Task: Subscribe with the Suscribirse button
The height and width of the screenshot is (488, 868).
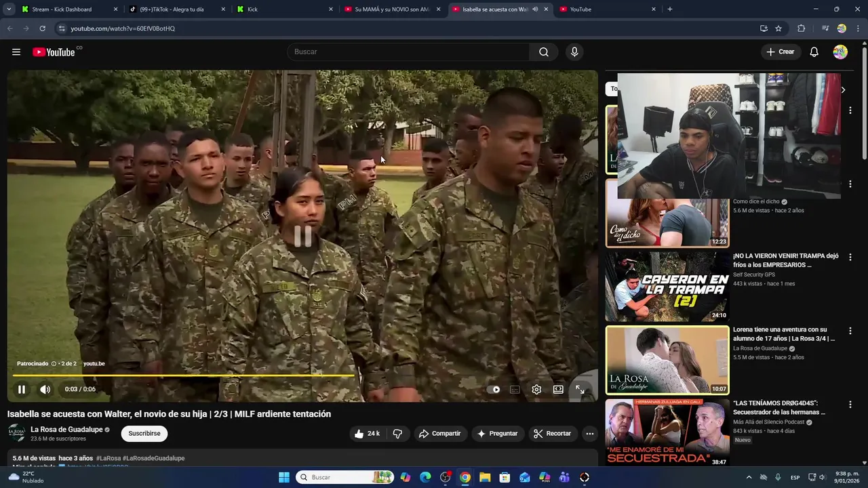Action: pyautogui.click(x=144, y=434)
